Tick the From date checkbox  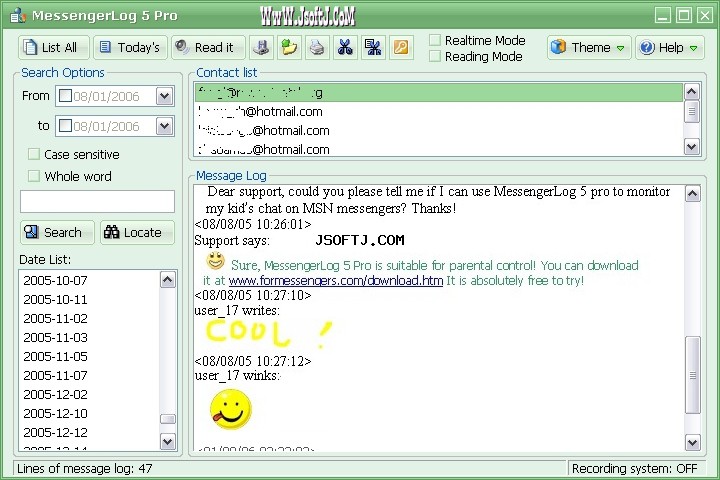point(65,96)
